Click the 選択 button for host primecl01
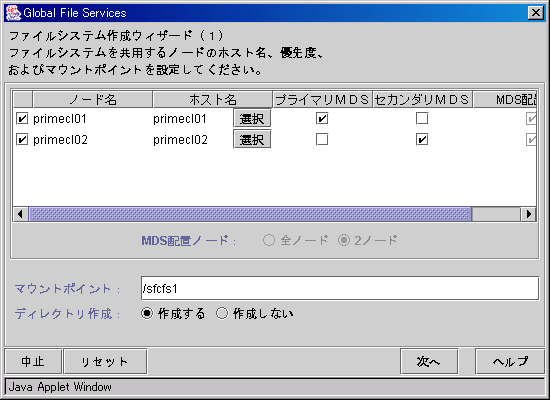Image resolution: width=550 pixels, height=400 pixels. coord(252,119)
